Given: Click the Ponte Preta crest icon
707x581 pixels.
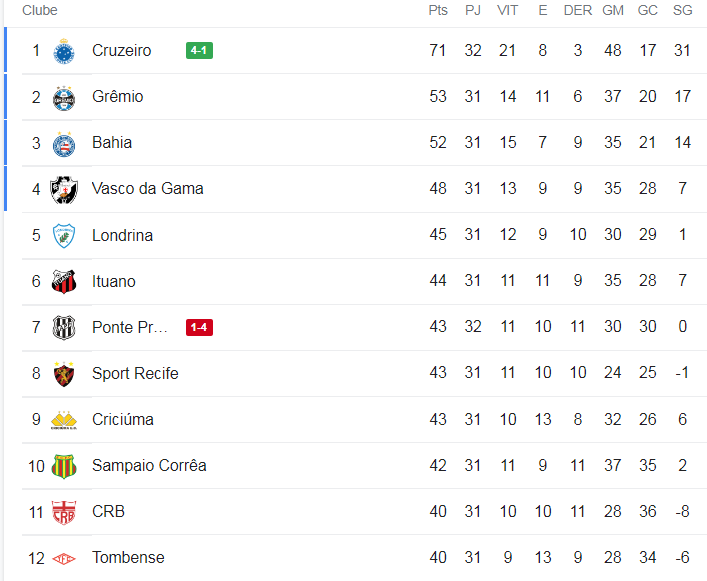Looking at the screenshot, I should (x=64, y=328).
